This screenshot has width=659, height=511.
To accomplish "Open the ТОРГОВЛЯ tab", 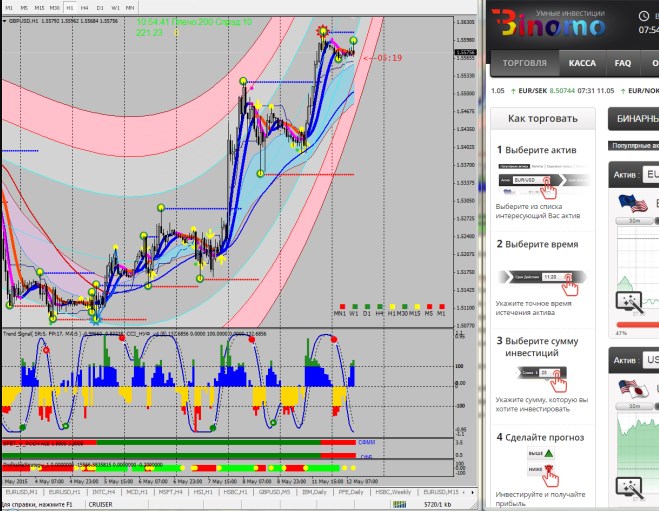I will 525,63.
